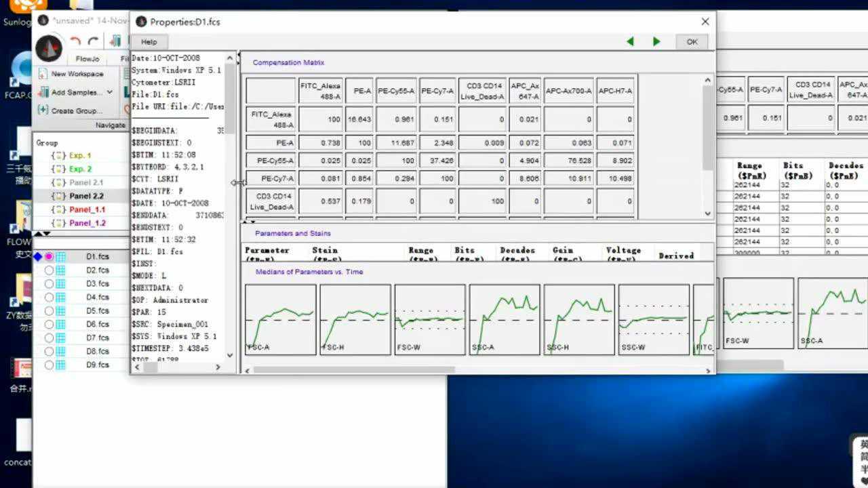Go to previous sample with left green arrow
The width and height of the screenshot is (868, 488).
[x=630, y=42]
